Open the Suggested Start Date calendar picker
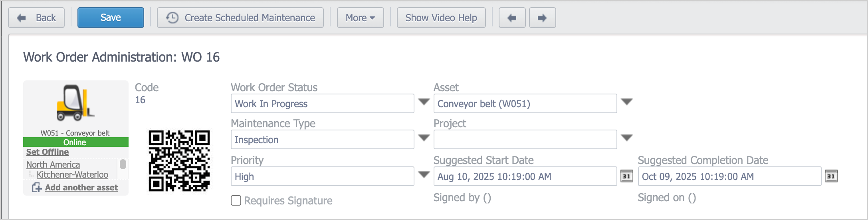The height and width of the screenshot is (220, 868). (626, 176)
